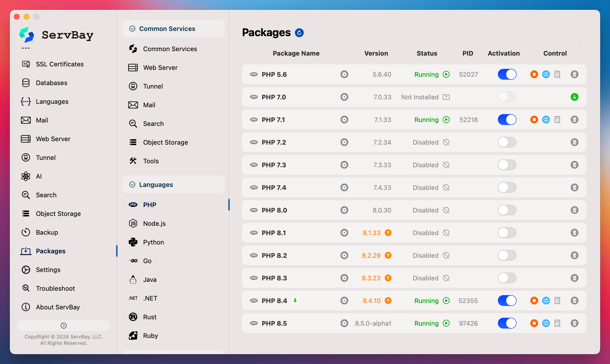Uninstall PHP 7.2 with trash icon
The height and width of the screenshot is (364, 610).
pos(574,142)
